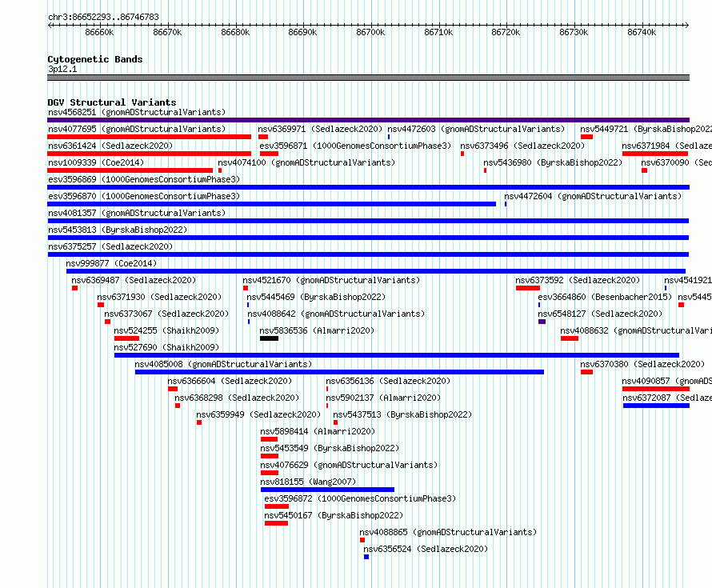
Task: Open nsv5437513 ByrskaBishop2022 label
Action: [402, 414]
